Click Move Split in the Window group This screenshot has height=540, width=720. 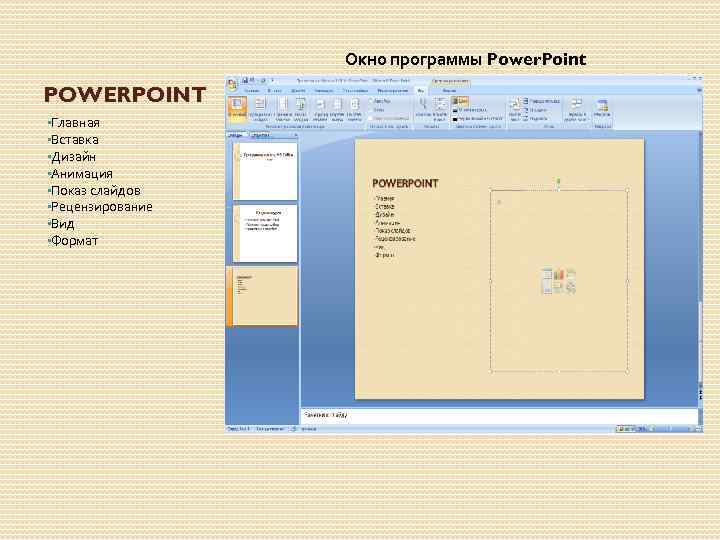click(535, 118)
